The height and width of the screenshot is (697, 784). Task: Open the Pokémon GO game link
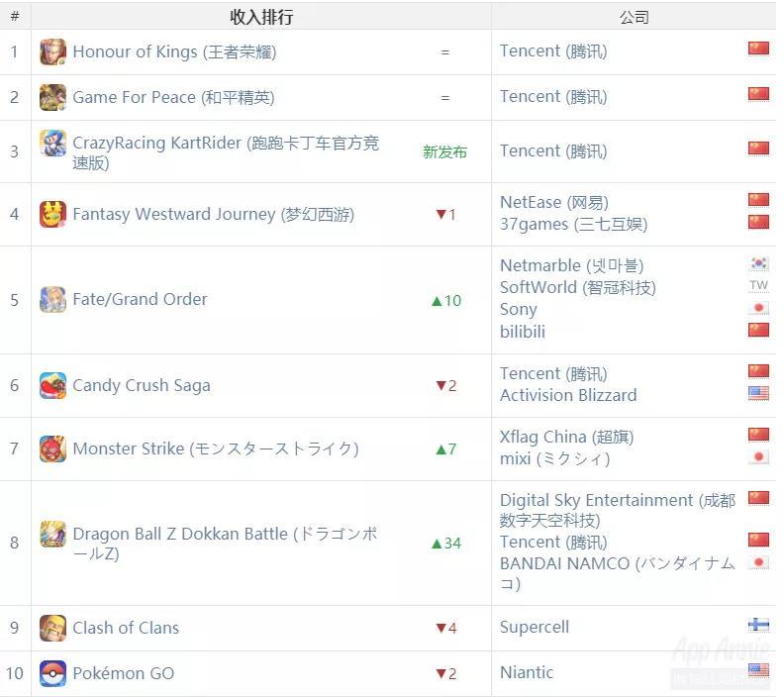click(124, 673)
